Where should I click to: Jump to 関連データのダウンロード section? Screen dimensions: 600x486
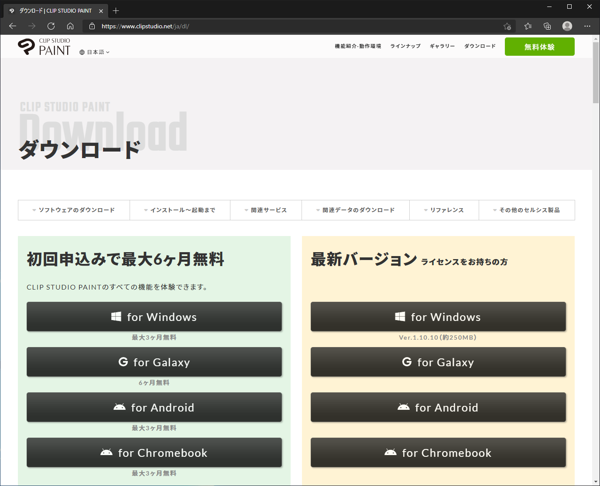click(x=355, y=210)
